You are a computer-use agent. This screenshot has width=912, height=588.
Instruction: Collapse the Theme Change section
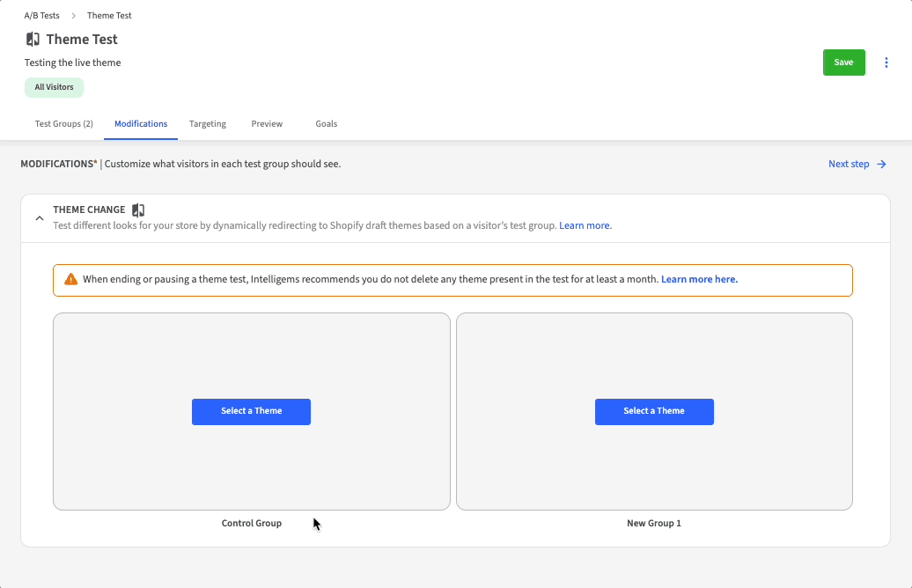tap(40, 218)
